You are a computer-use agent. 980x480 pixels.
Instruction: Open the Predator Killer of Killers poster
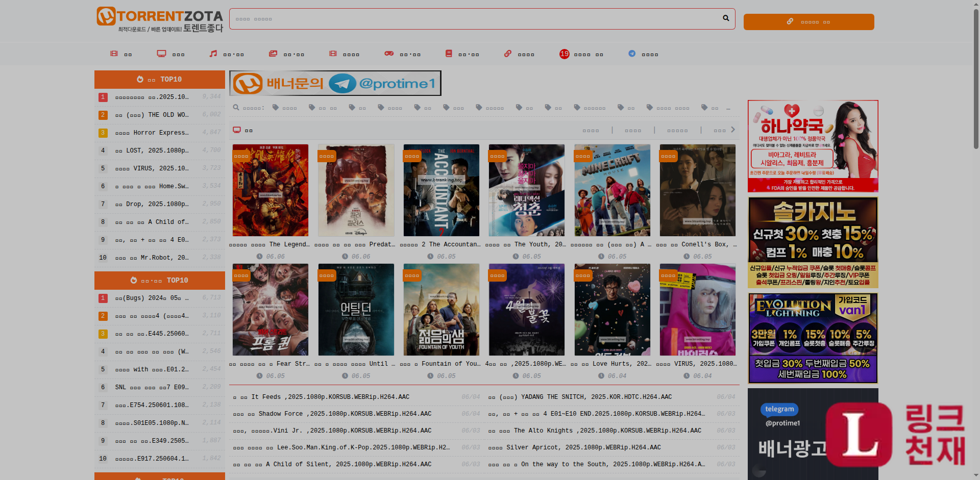pos(356,190)
